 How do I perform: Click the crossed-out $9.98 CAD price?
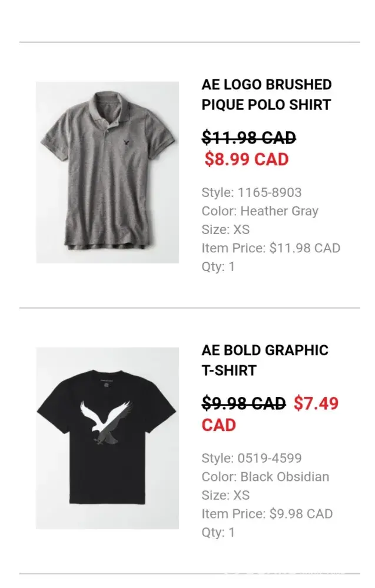(x=243, y=403)
